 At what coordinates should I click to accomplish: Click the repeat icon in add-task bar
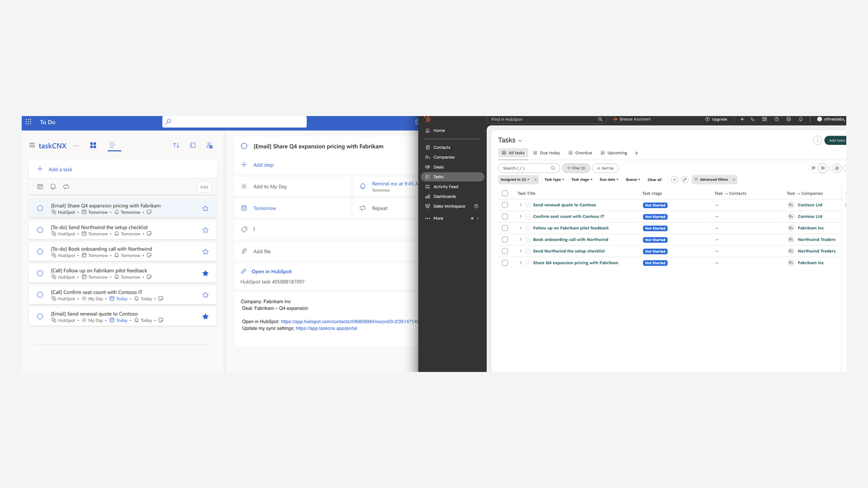[x=66, y=187]
